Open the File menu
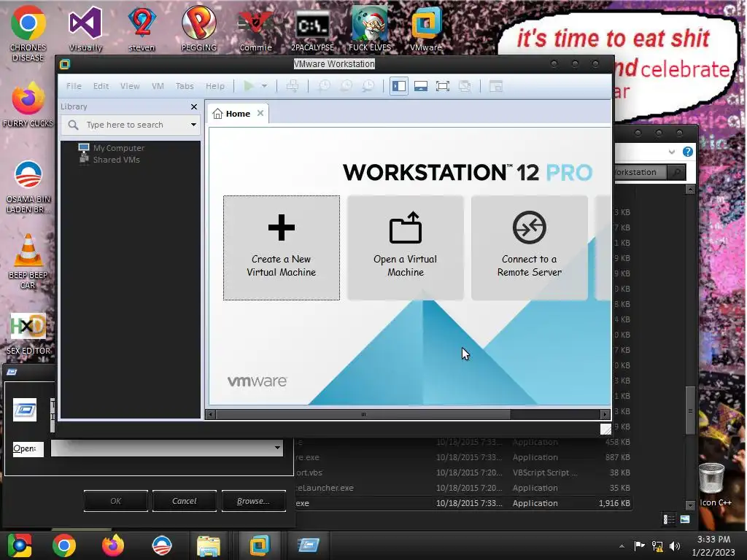The height and width of the screenshot is (560, 747). tap(74, 86)
